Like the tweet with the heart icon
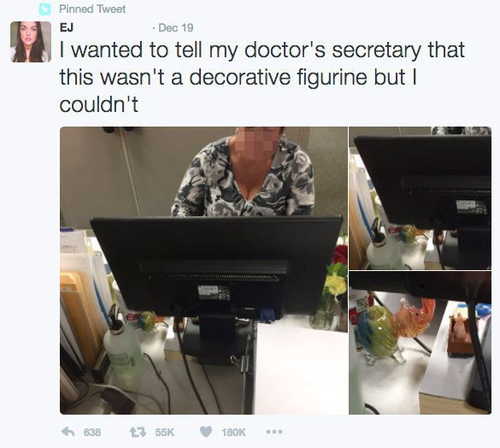500x448 pixels. pos(206,432)
